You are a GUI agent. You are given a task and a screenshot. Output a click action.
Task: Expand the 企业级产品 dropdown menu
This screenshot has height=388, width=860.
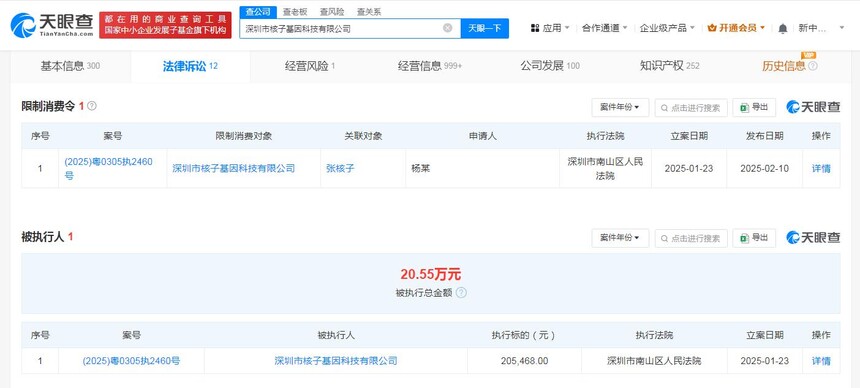click(x=667, y=28)
